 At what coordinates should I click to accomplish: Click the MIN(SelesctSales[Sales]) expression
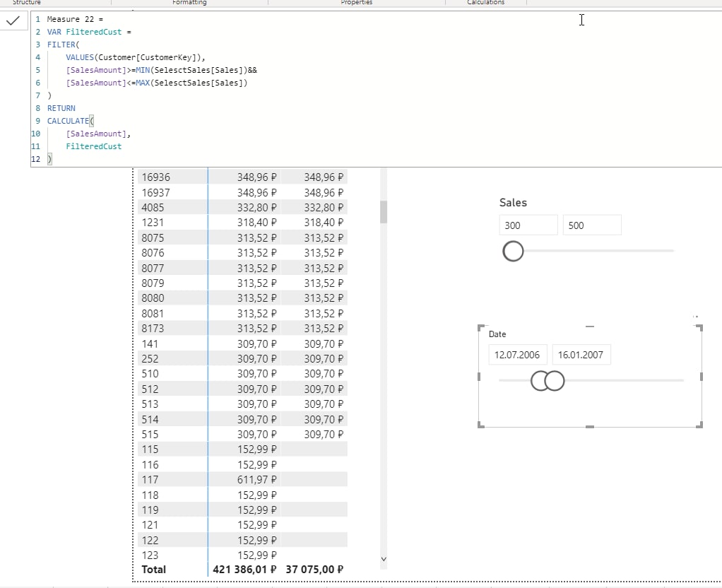click(191, 70)
